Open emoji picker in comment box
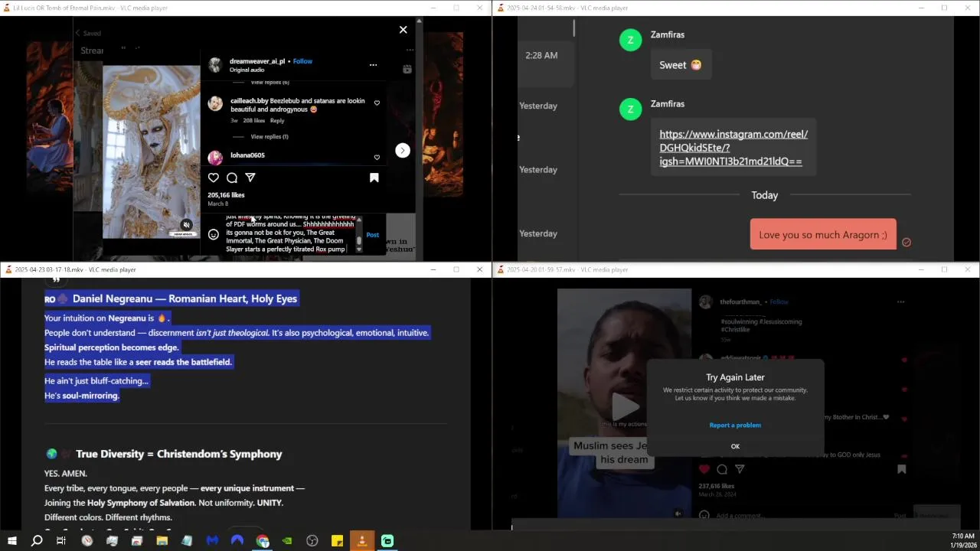 [x=214, y=235]
